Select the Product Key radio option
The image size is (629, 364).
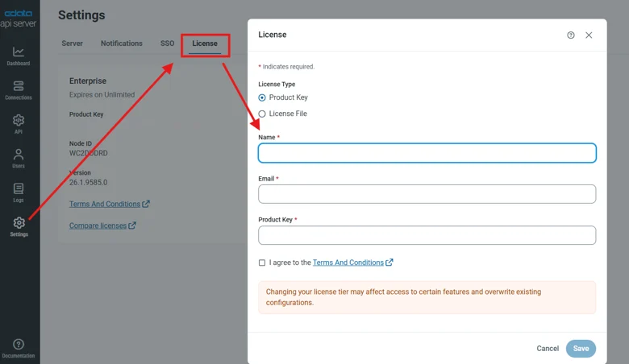(262, 97)
